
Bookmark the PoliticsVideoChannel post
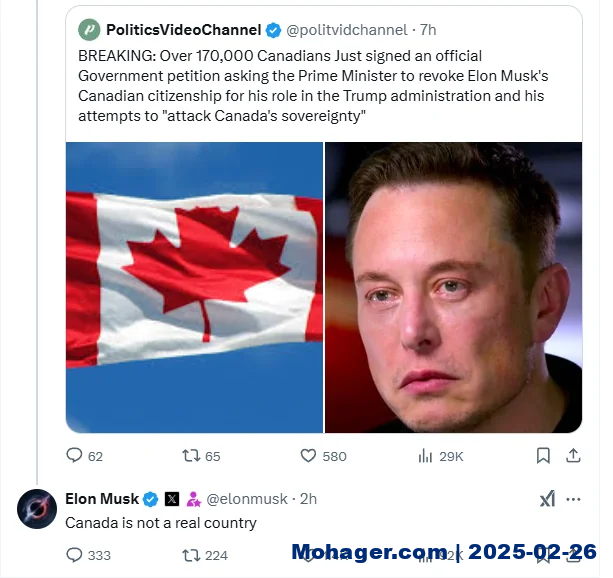[543, 456]
